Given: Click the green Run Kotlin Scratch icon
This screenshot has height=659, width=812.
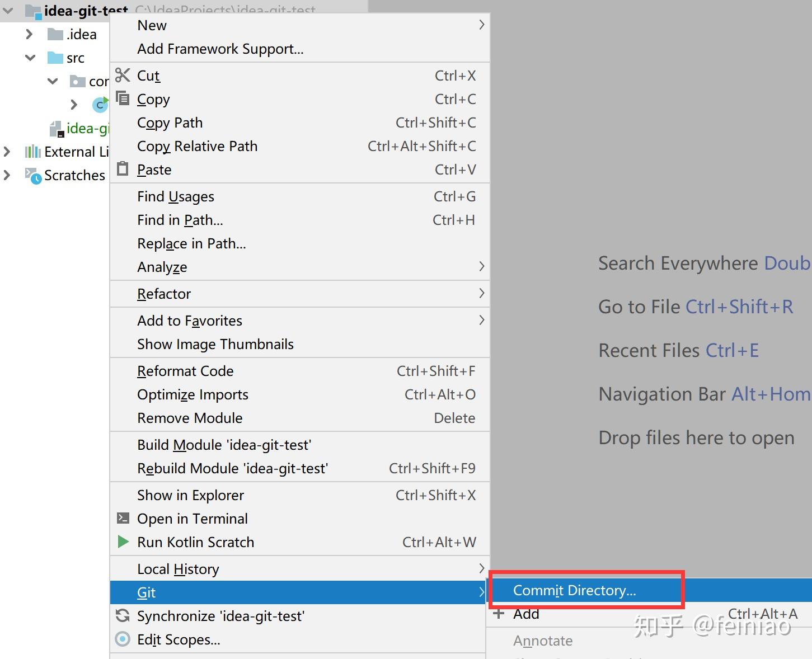Looking at the screenshot, I should point(123,542).
